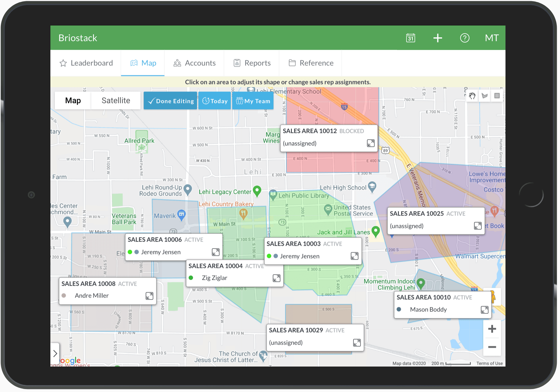Viewport: 560px width, 392px height.
Task: Zoom in the map with plus
Action: point(492,329)
